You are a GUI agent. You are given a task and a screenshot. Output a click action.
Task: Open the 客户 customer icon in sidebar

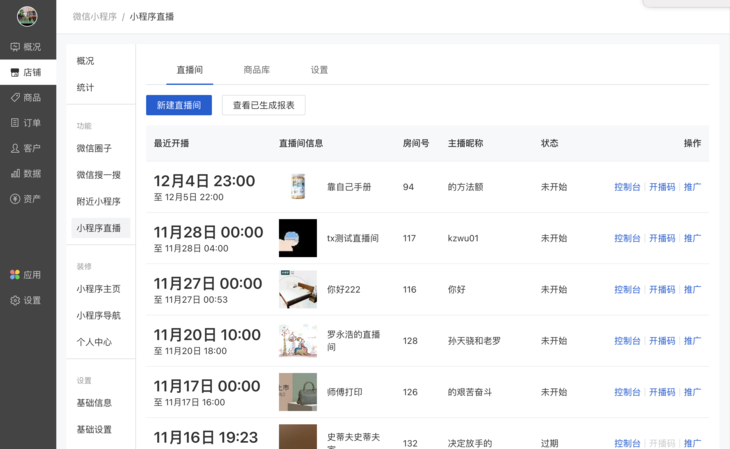(x=15, y=148)
